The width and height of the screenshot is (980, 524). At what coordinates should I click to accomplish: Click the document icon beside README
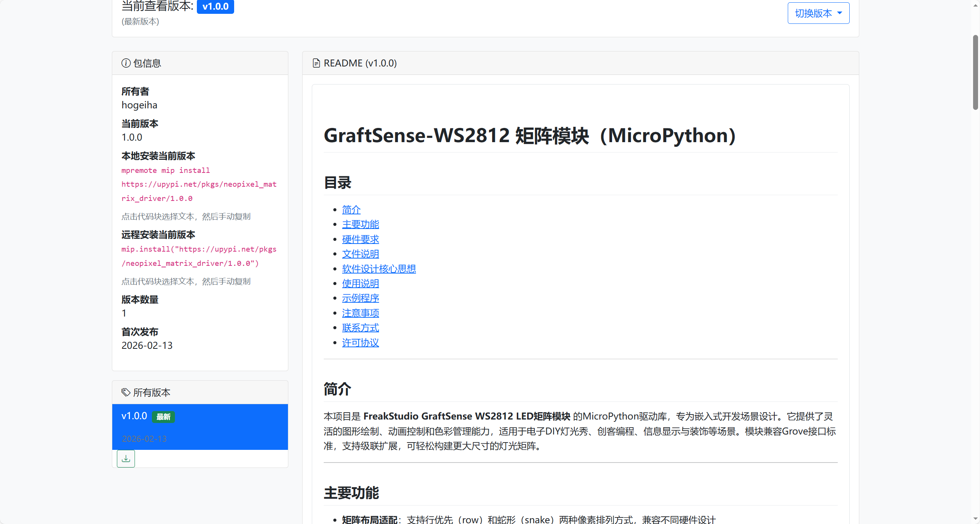(316, 63)
